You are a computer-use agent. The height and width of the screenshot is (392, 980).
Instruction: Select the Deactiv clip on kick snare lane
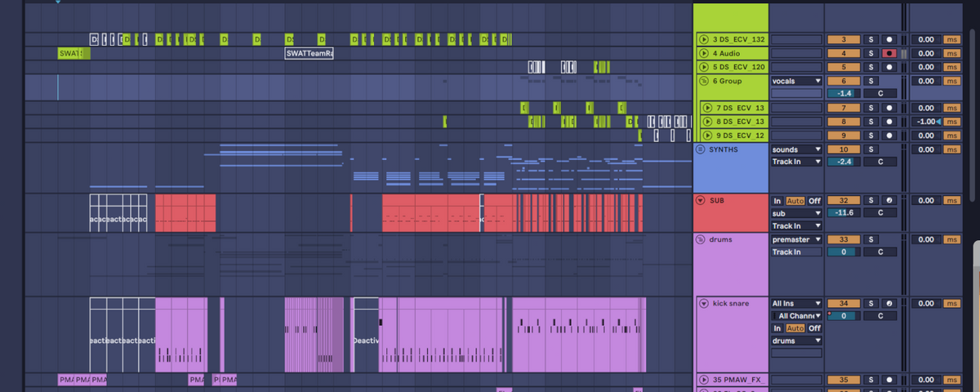pos(366,336)
